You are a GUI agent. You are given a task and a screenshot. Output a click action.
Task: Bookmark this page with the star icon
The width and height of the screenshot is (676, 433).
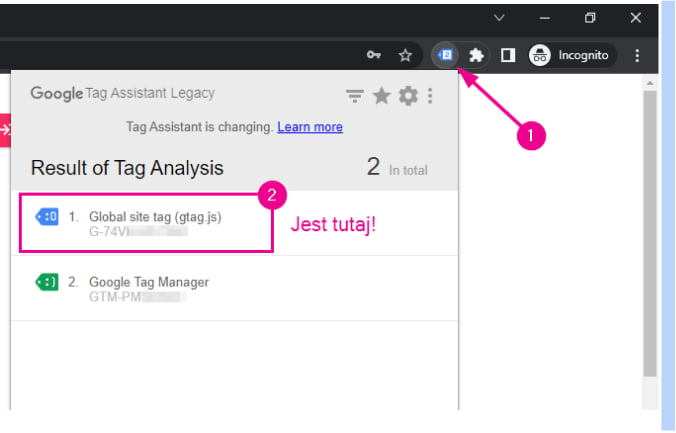pyautogui.click(x=405, y=55)
